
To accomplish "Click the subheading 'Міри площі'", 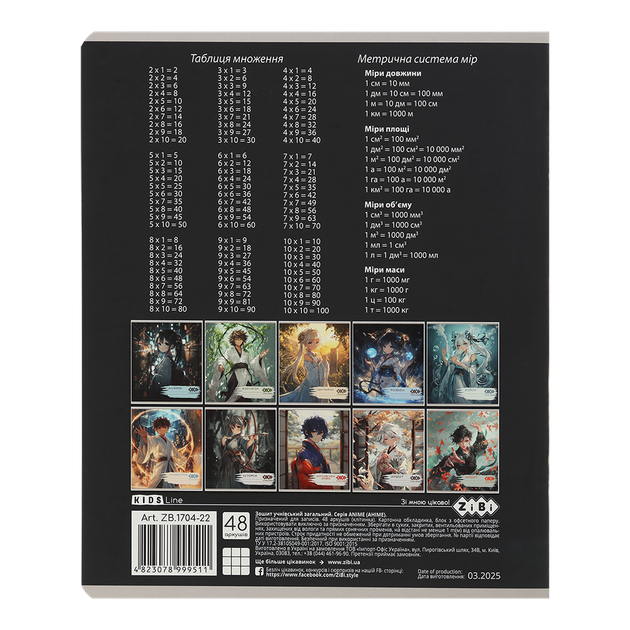I will point(387,129).
